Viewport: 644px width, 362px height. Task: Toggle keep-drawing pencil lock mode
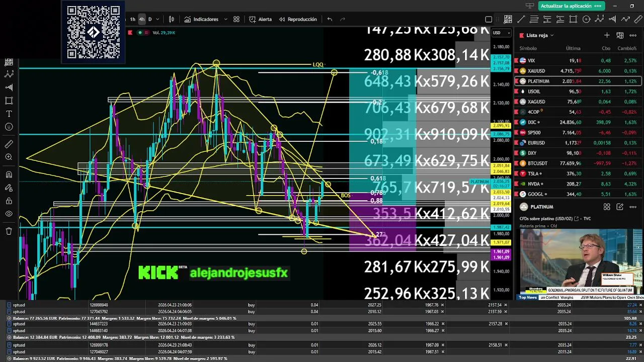click(x=9, y=188)
